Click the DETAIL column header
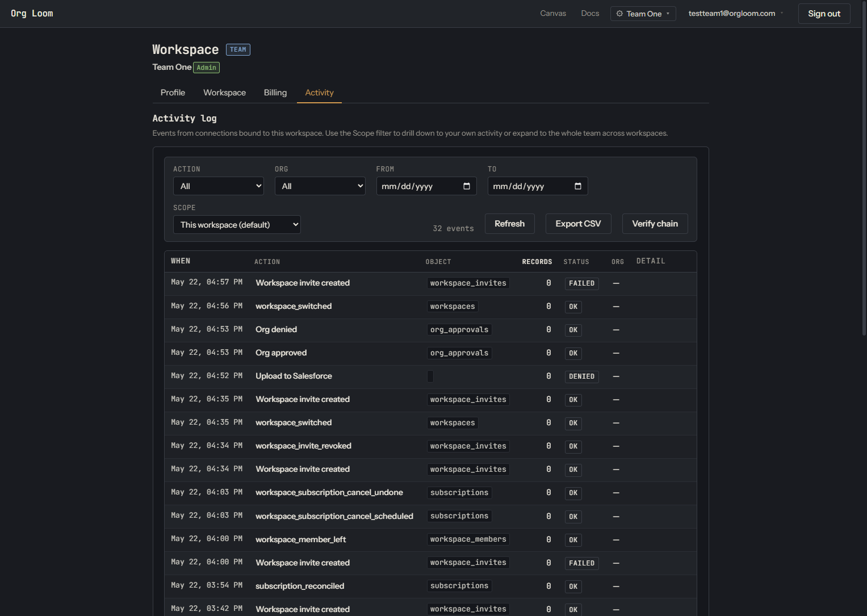This screenshot has width=867, height=616. tap(651, 261)
